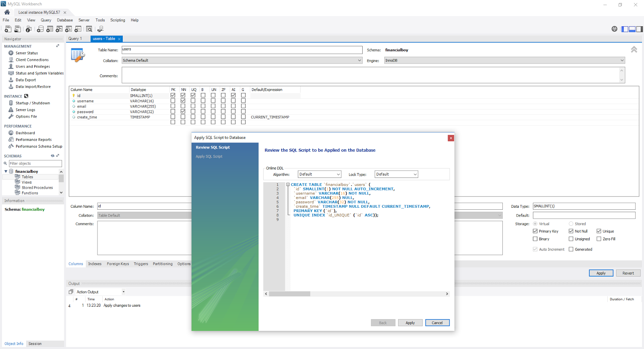The image size is (644, 349).
Task: Switch to the Foreign Keys tab
Action: tap(118, 264)
